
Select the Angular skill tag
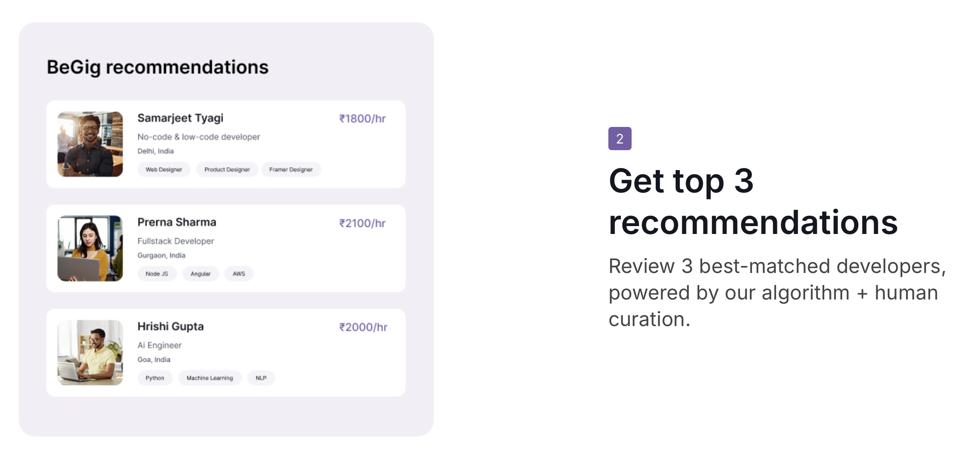pyautogui.click(x=200, y=274)
